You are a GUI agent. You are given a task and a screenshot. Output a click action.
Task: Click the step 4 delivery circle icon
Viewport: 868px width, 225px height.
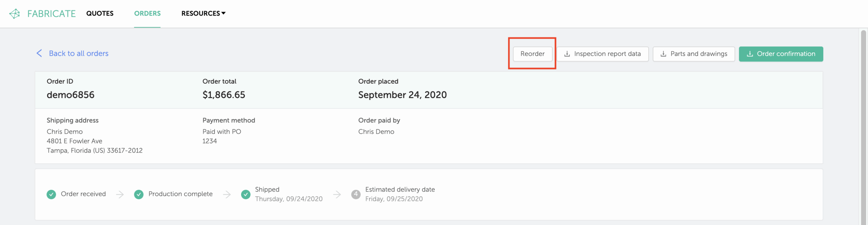[356, 194]
